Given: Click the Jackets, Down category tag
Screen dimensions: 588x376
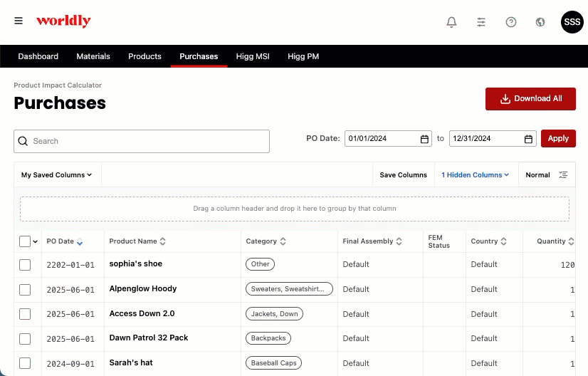Looking at the screenshot, I should (274, 314).
